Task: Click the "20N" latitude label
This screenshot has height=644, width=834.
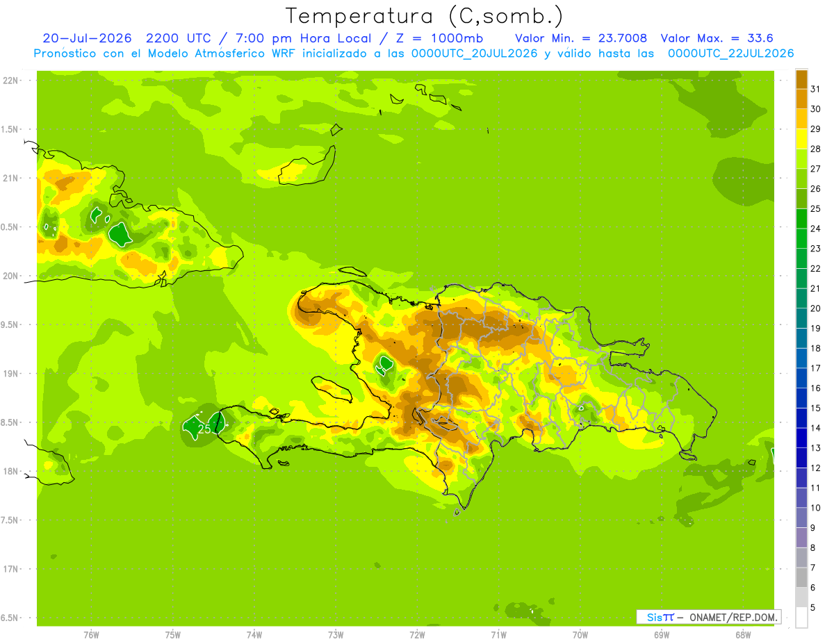Action: 10,276
